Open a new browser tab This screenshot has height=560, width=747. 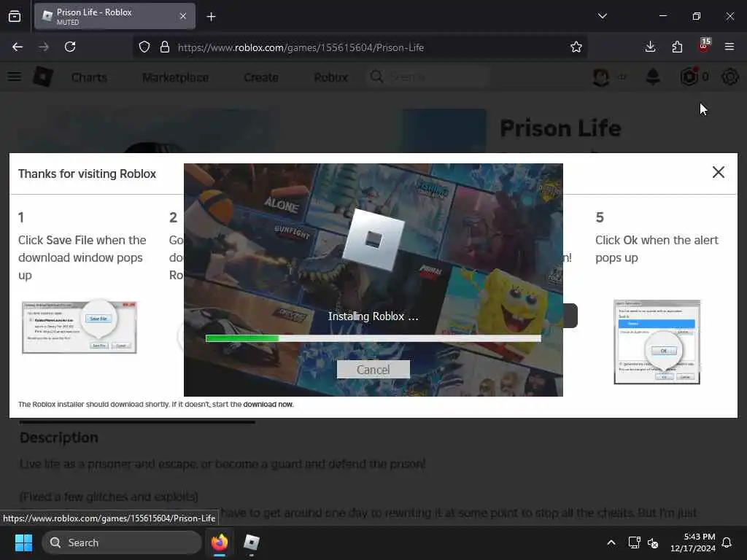211,17
